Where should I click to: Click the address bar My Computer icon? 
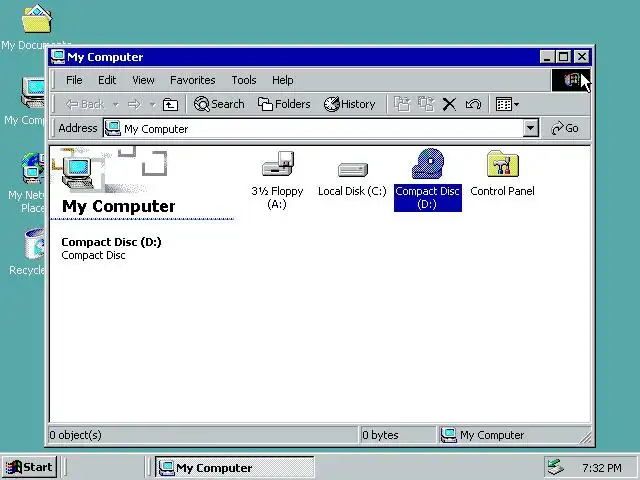click(113, 128)
